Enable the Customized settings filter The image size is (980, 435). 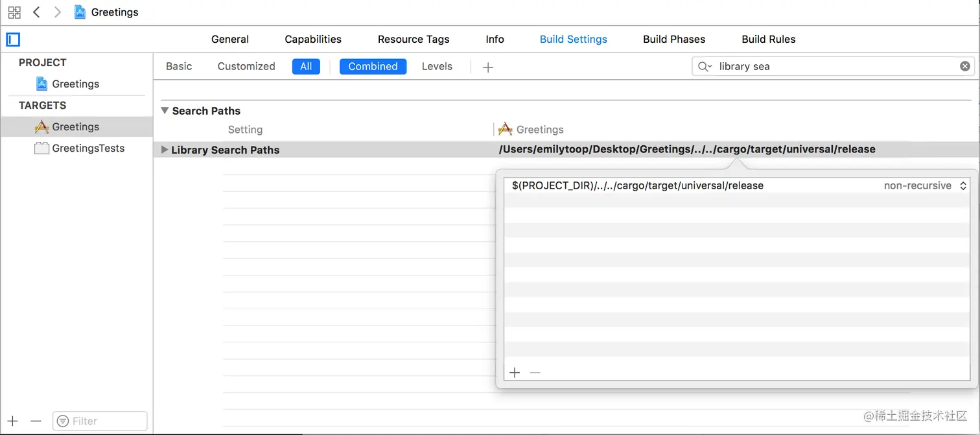246,66
